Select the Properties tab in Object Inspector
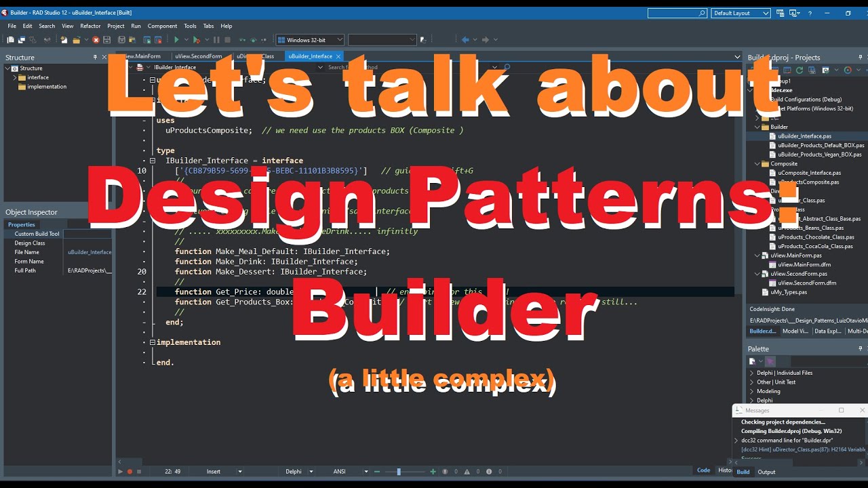Screen dimensions: 868x488 (x=22, y=224)
